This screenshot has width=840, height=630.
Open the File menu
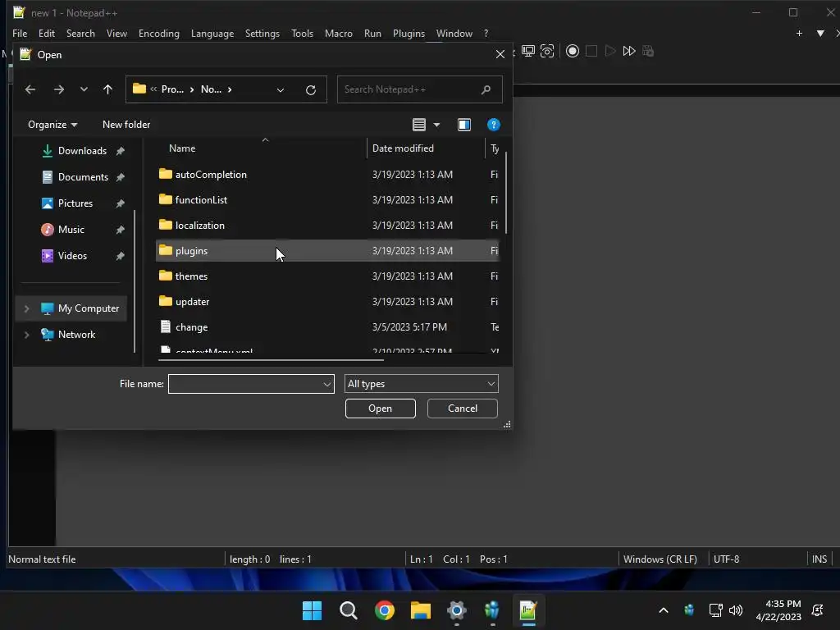(x=20, y=33)
